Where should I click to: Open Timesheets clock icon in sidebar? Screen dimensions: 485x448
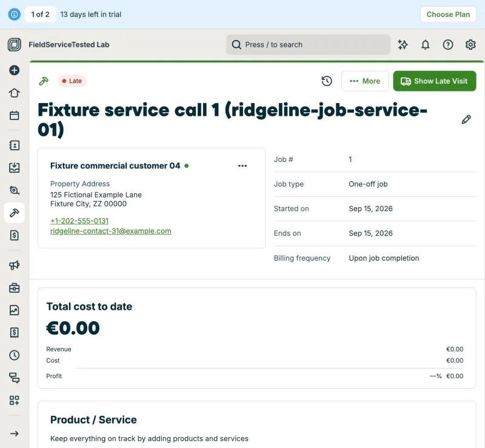14,355
